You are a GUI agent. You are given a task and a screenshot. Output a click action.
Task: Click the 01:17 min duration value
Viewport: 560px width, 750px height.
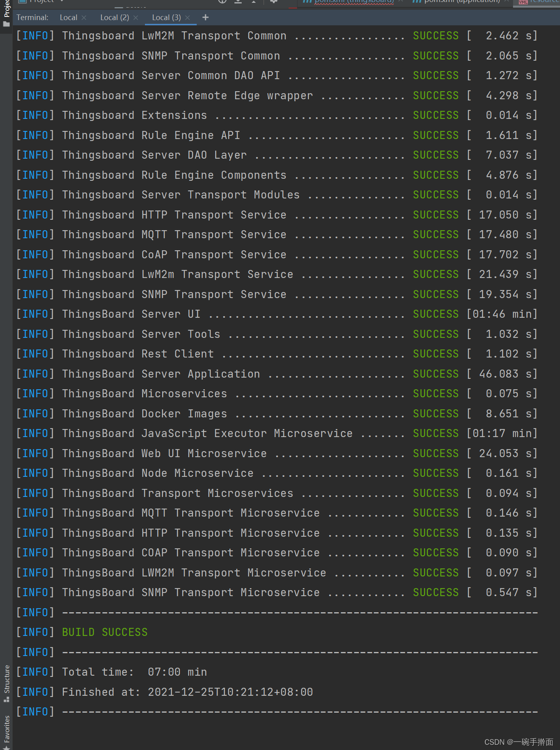tap(502, 433)
